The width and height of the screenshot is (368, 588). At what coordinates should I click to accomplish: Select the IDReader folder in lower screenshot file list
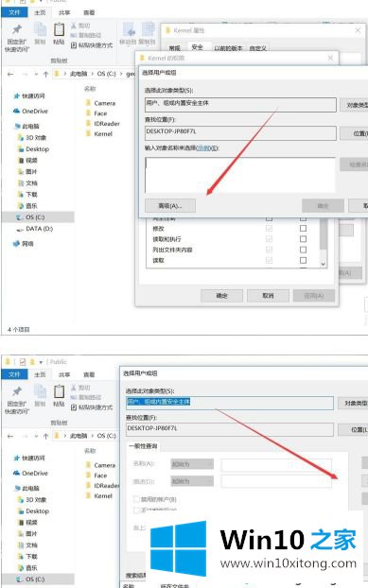click(x=102, y=486)
